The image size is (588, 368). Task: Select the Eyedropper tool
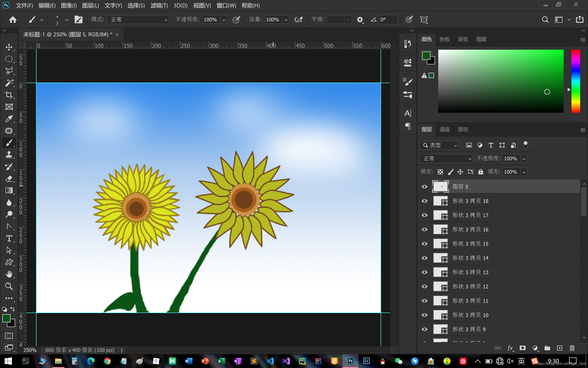pyautogui.click(x=9, y=119)
